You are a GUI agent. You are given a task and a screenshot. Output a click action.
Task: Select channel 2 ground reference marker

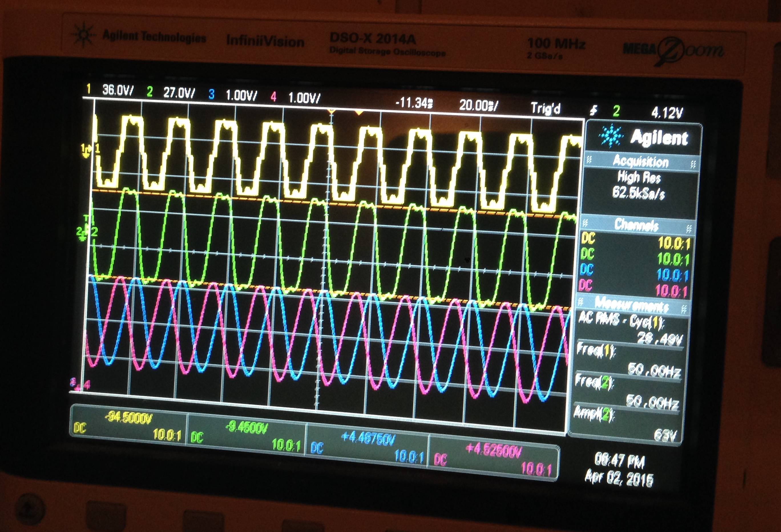pyautogui.click(x=83, y=234)
